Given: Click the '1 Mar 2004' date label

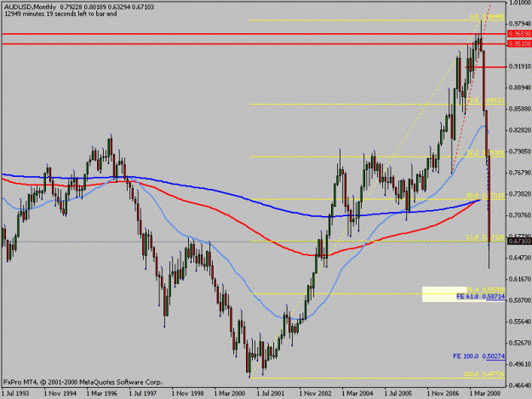Looking at the screenshot, I should 358,394.
